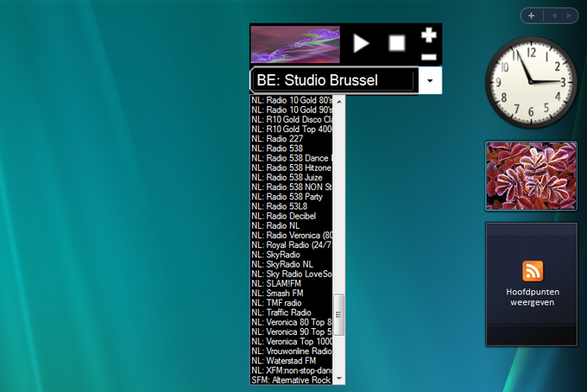Click the station list scrollbar thumb

[x=338, y=314]
